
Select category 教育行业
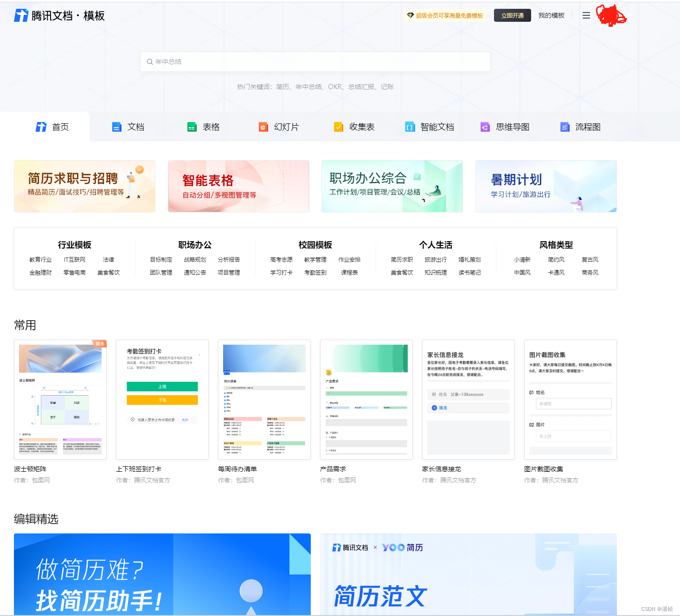click(x=40, y=260)
